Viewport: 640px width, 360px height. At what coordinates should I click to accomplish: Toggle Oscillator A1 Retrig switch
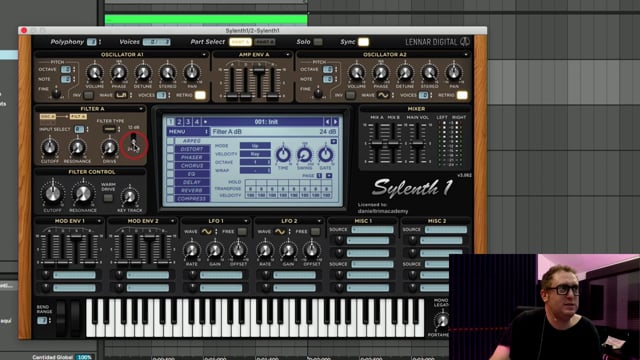[x=200, y=95]
